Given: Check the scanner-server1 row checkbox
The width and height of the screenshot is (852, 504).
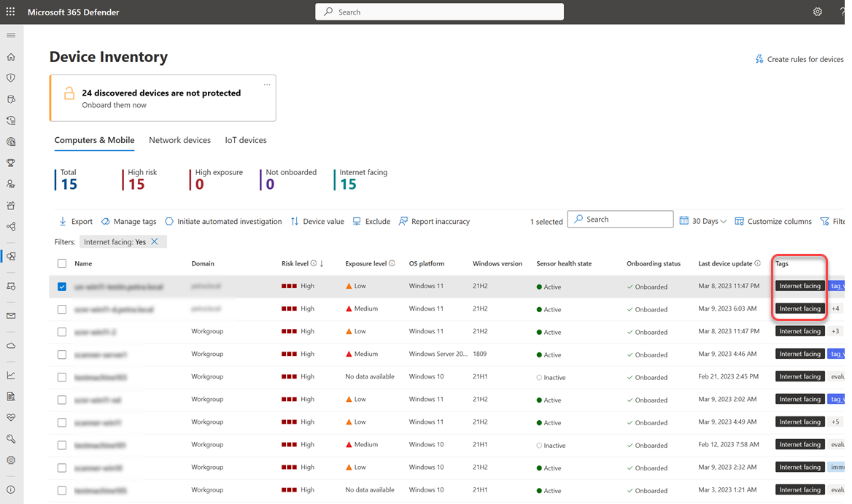Looking at the screenshot, I should (x=62, y=354).
